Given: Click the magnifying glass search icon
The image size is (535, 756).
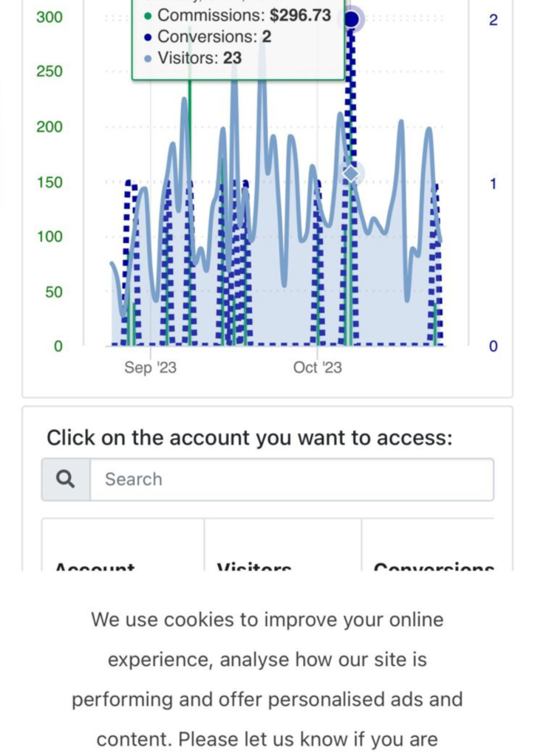Looking at the screenshot, I should click(x=66, y=480).
